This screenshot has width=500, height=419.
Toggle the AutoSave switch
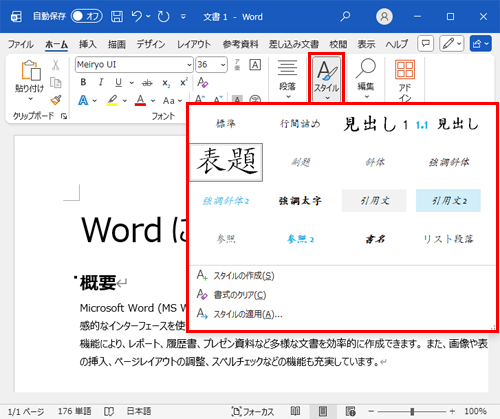pyautogui.click(x=87, y=16)
